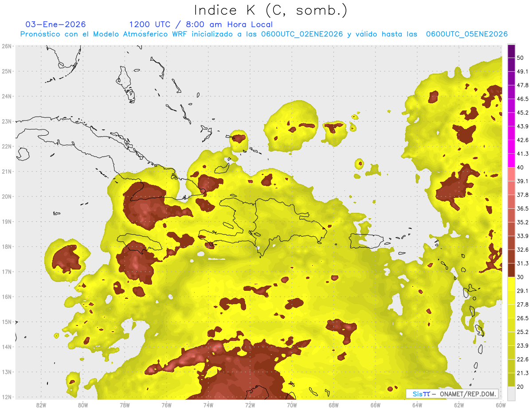Click the latitude label '20N'
The width and height of the screenshot is (532, 411).
[x=7, y=196]
